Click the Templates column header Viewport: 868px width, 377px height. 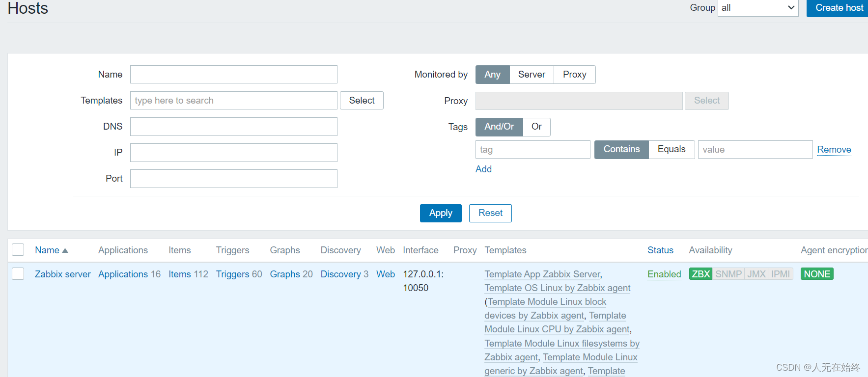(x=505, y=250)
